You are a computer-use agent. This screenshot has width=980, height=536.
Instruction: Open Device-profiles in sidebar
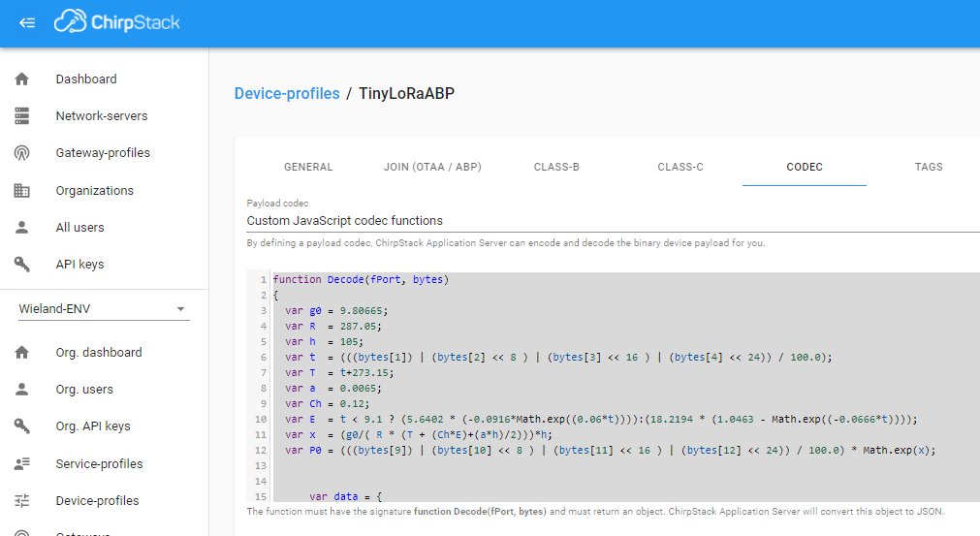[x=98, y=500]
